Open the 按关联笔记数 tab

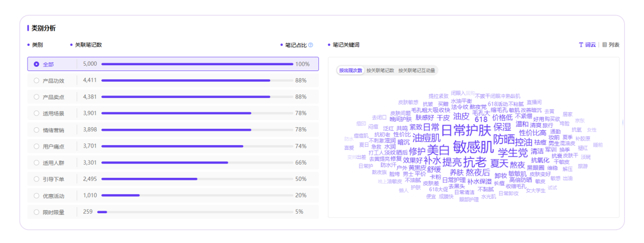pyautogui.click(x=380, y=70)
